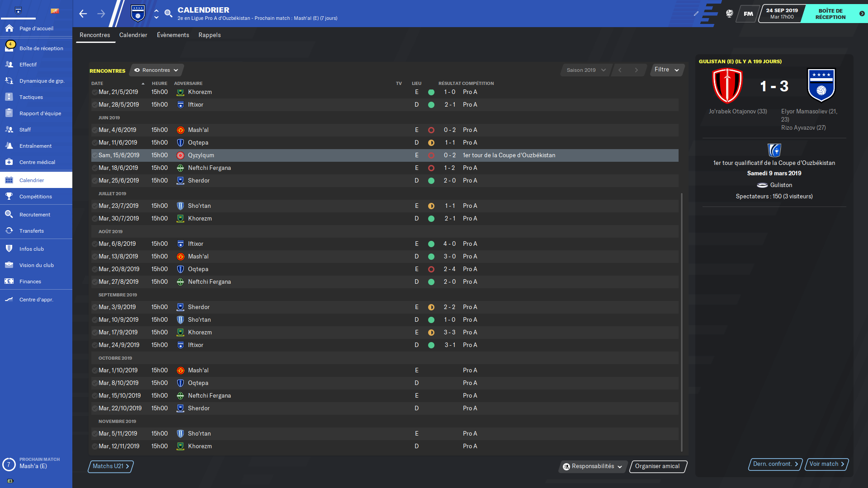Click the Tactiques sidebar icon
868x488 pixels.
pyautogui.click(x=9, y=97)
